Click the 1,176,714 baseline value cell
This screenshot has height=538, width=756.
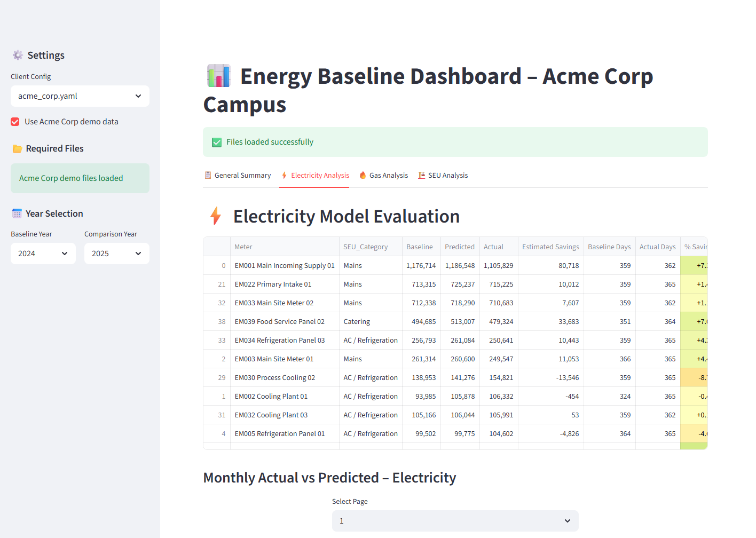(x=421, y=265)
